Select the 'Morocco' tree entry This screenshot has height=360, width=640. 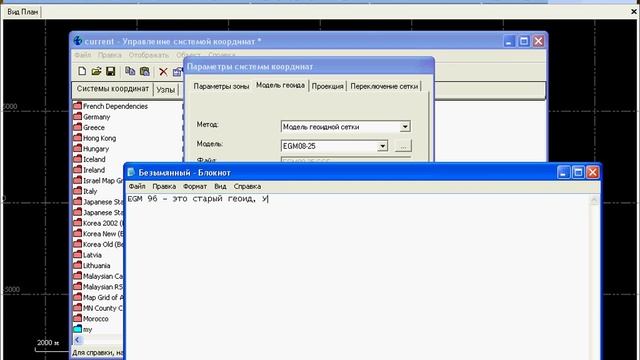[96, 318]
